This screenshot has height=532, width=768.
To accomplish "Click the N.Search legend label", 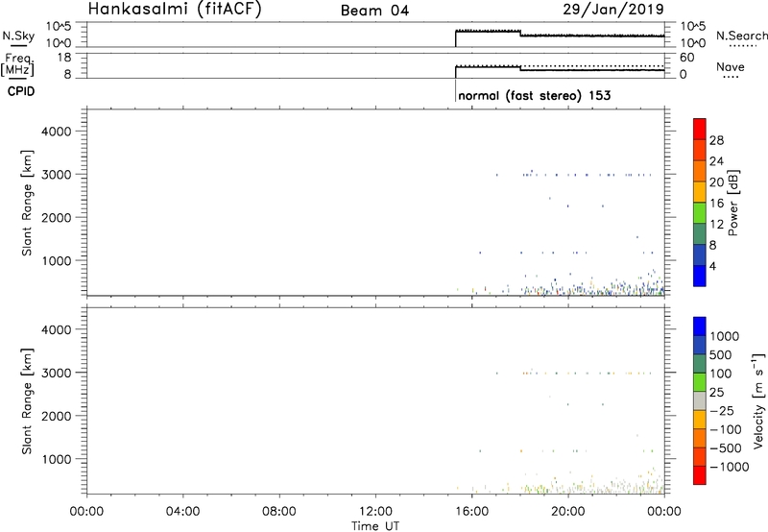I will click(x=741, y=36).
